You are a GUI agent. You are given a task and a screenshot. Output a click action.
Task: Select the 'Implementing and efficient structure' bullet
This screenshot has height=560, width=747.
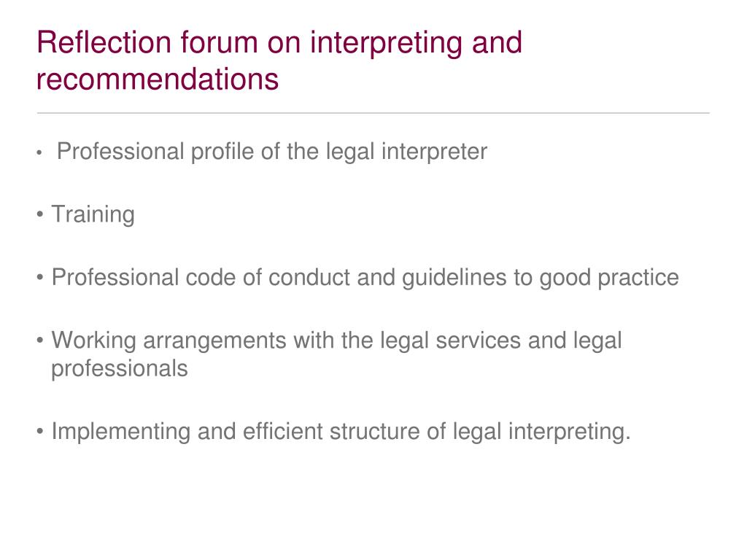tap(341, 432)
